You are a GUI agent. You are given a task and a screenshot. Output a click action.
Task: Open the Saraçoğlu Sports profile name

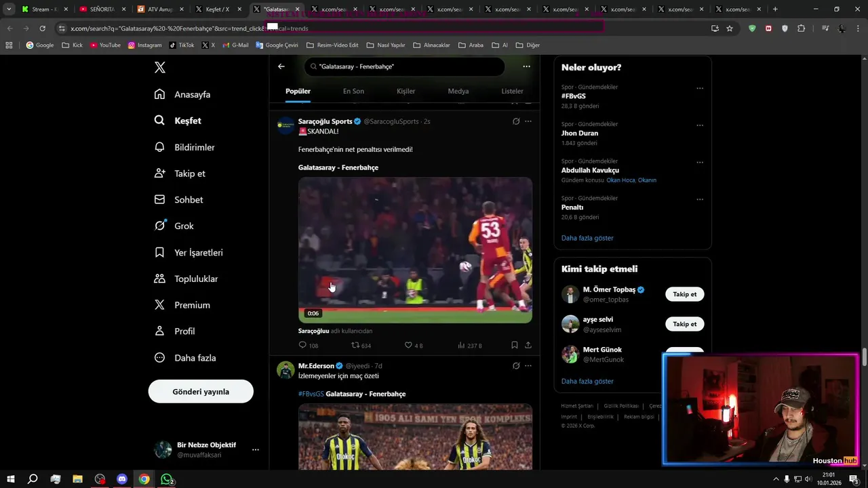click(325, 121)
